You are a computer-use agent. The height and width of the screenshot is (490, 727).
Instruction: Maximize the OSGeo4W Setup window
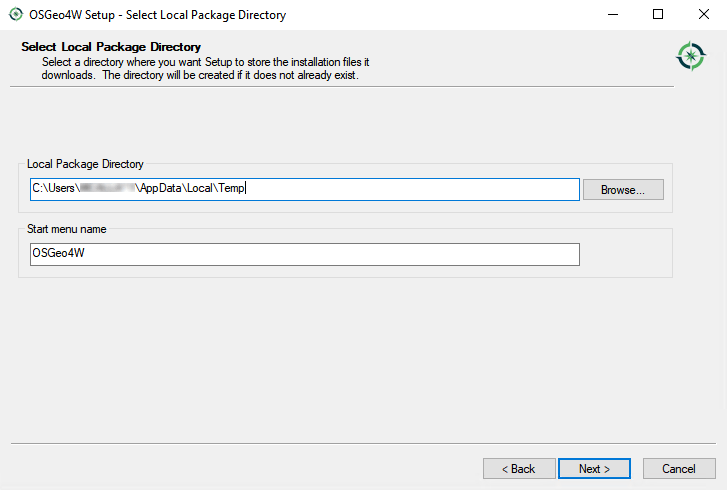point(657,15)
